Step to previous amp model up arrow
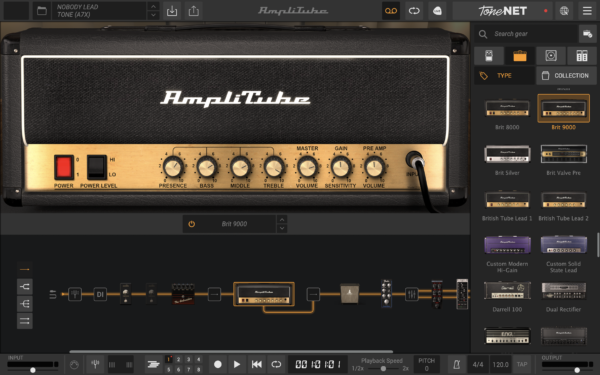 coord(282,220)
